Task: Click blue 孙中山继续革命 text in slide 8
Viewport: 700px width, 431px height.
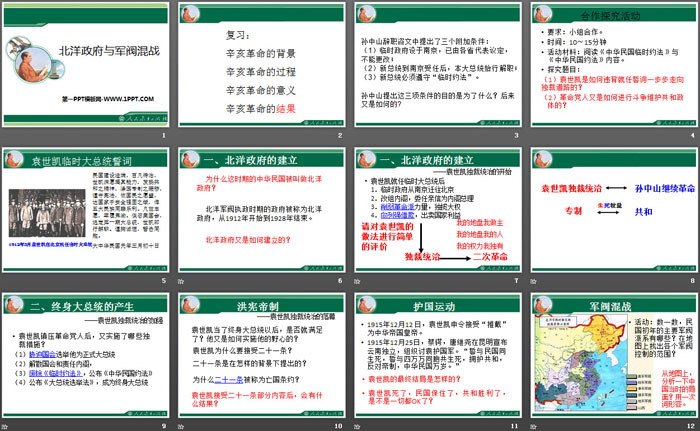Action: click(x=665, y=188)
